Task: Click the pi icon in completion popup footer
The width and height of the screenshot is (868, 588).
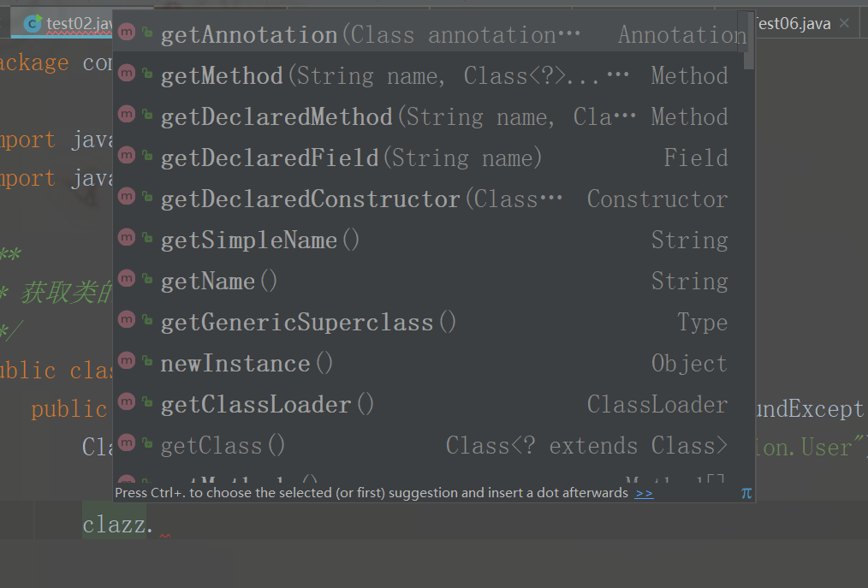Action: click(746, 493)
